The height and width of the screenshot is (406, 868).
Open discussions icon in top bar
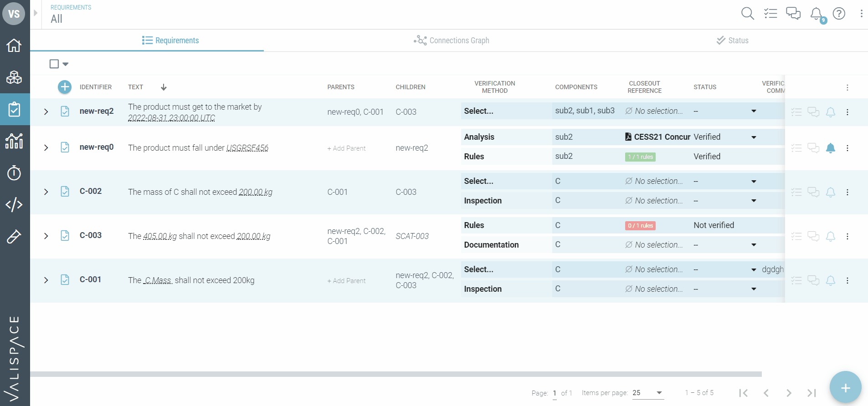(x=793, y=14)
